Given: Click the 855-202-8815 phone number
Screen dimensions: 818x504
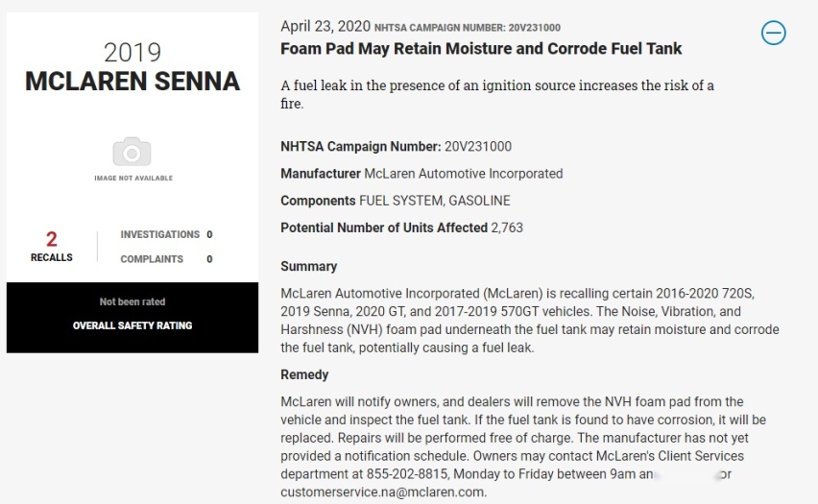Looking at the screenshot, I should click(407, 473).
